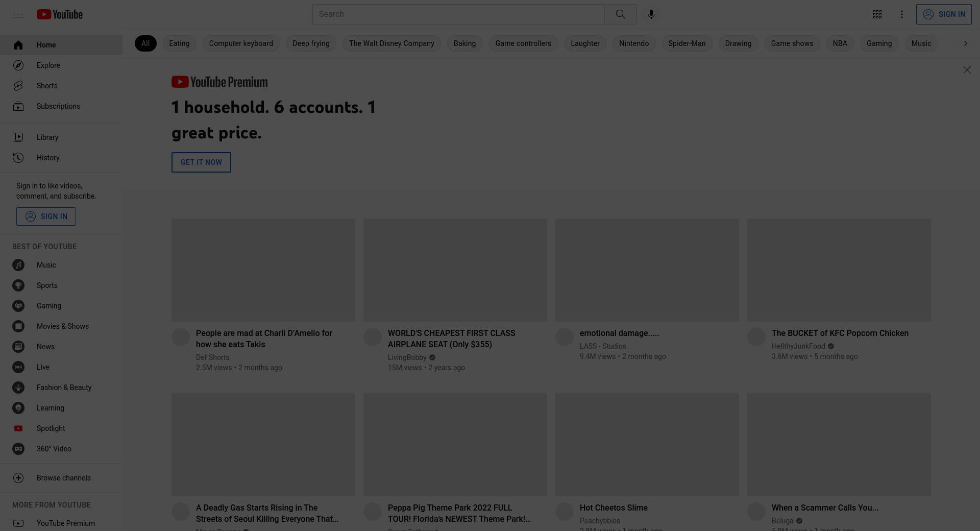
Task: Open Fashion & Beauty icon
Action: tap(18, 388)
